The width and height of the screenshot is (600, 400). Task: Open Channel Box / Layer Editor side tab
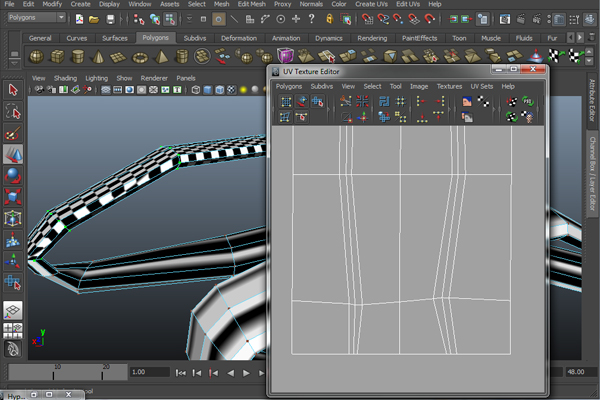(592, 174)
